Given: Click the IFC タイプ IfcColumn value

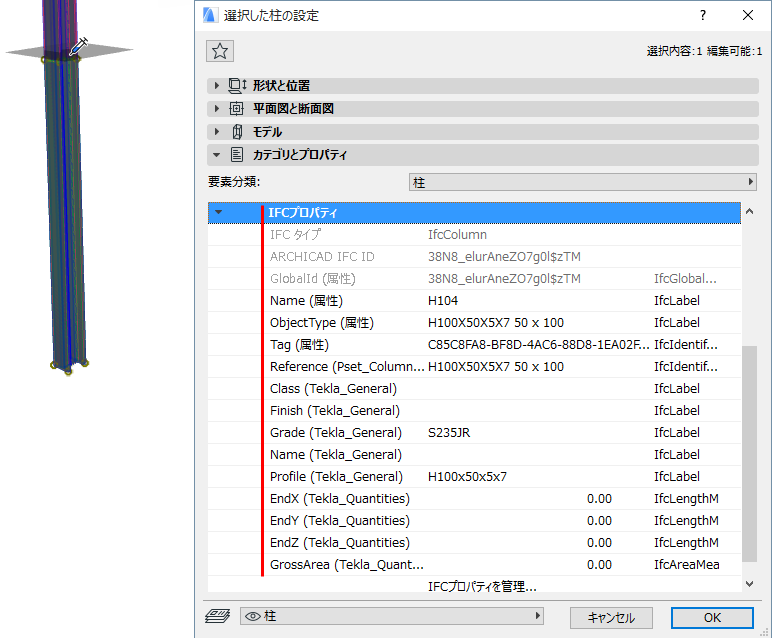Looking at the screenshot, I should (457, 235).
